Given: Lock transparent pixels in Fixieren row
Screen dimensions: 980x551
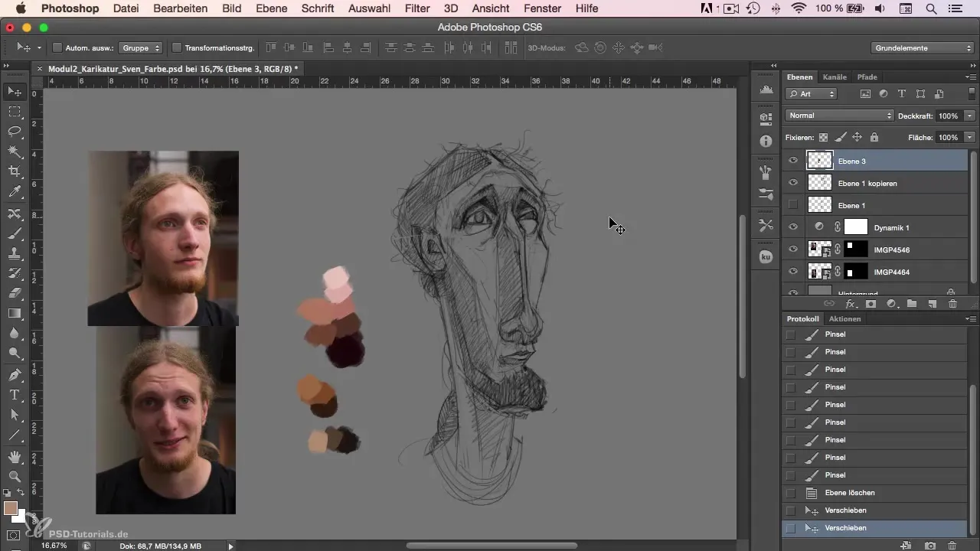Looking at the screenshot, I should click(x=823, y=138).
